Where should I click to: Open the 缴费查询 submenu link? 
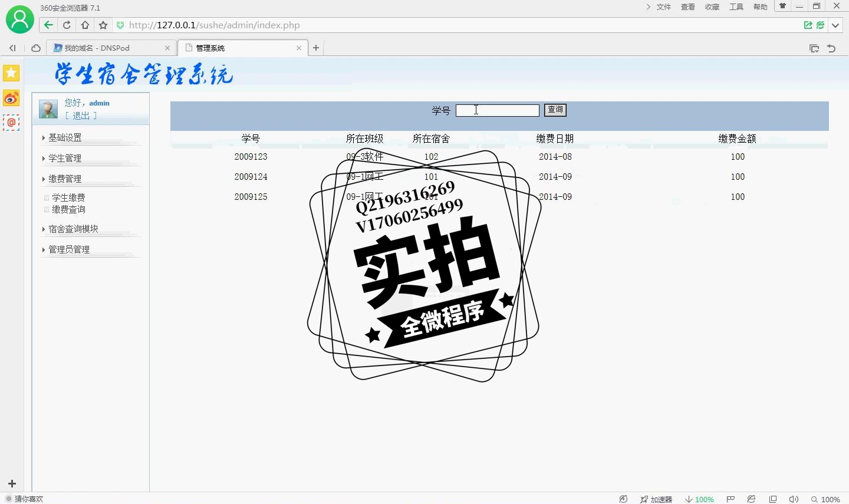(68, 209)
